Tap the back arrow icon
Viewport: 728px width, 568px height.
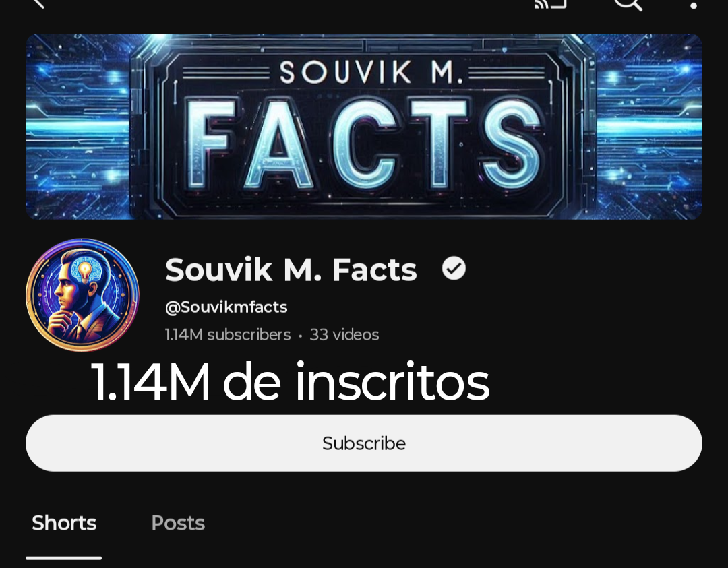[x=38, y=4]
